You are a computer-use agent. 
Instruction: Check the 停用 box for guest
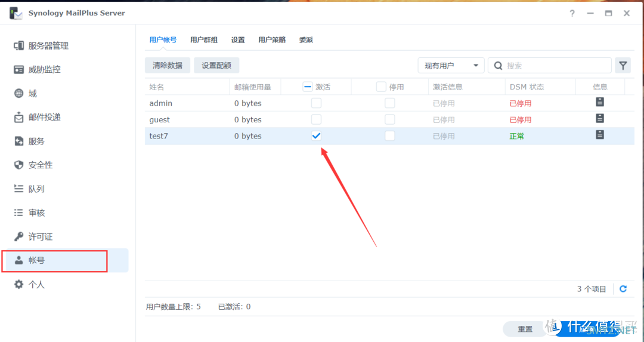click(389, 119)
